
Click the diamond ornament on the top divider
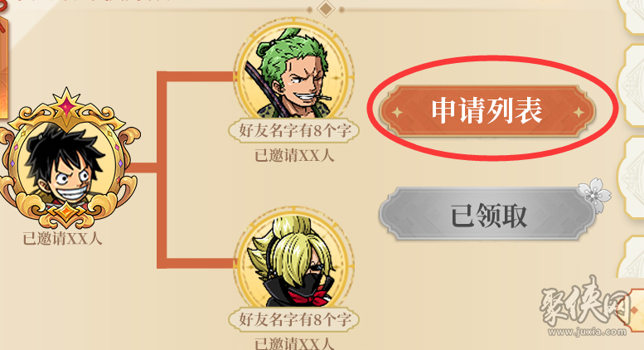tap(326, 8)
